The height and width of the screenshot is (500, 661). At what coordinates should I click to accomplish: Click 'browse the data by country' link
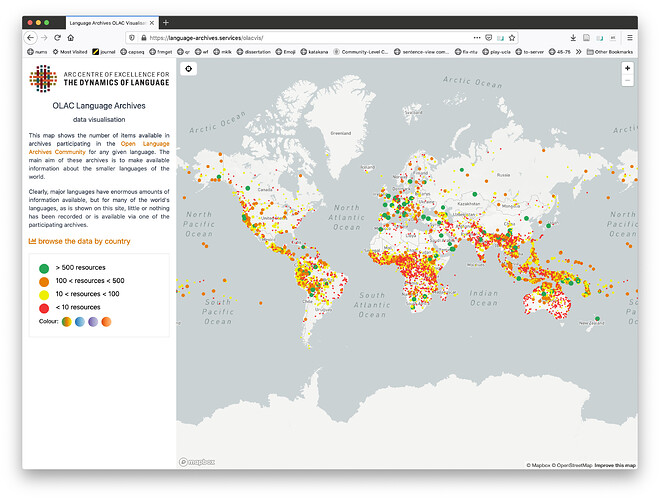coord(79,241)
